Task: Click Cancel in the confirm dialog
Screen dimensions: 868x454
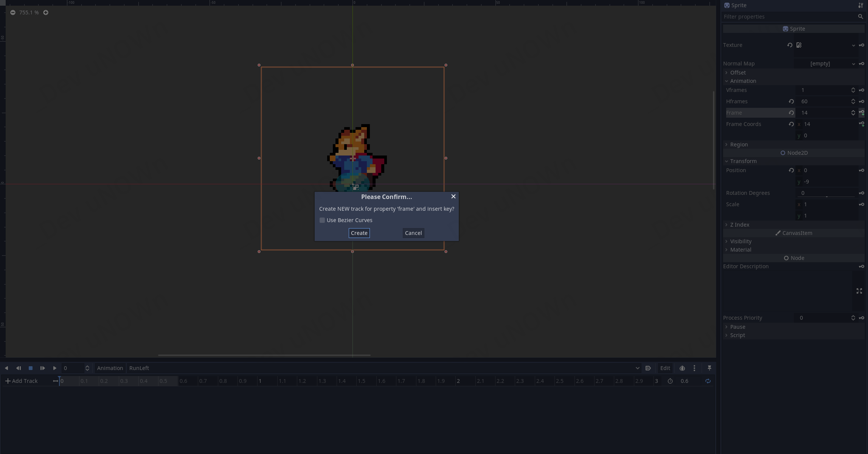Action: (x=413, y=233)
